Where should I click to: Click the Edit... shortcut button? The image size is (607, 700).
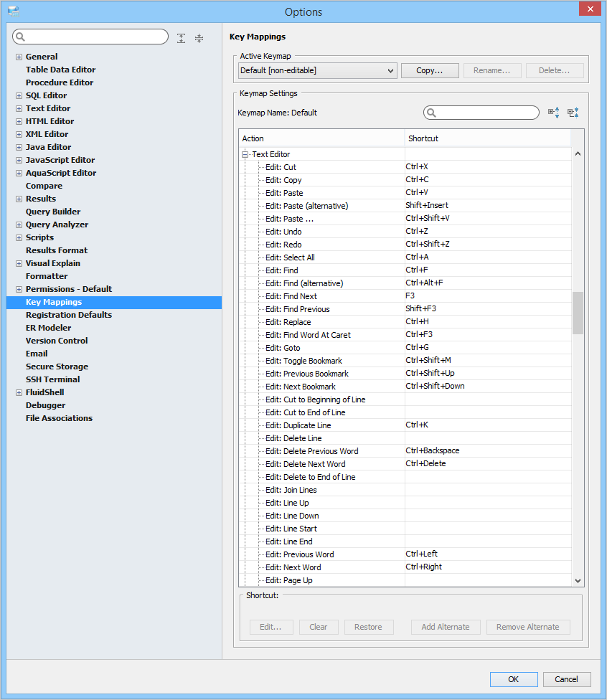[x=271, y=628]
